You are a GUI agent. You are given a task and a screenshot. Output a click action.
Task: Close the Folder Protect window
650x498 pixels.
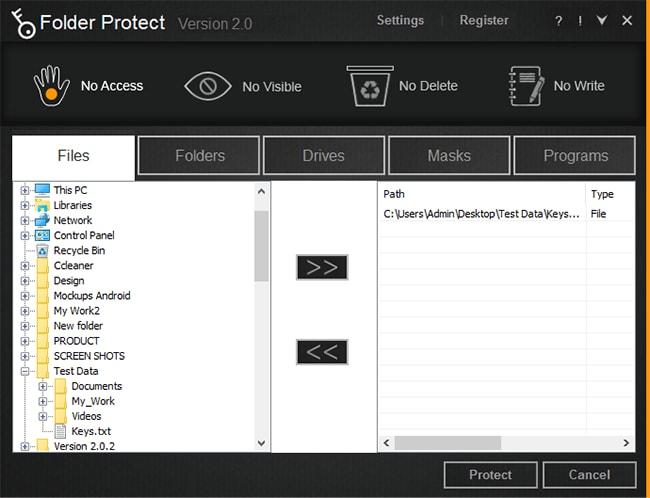[627, 20]
